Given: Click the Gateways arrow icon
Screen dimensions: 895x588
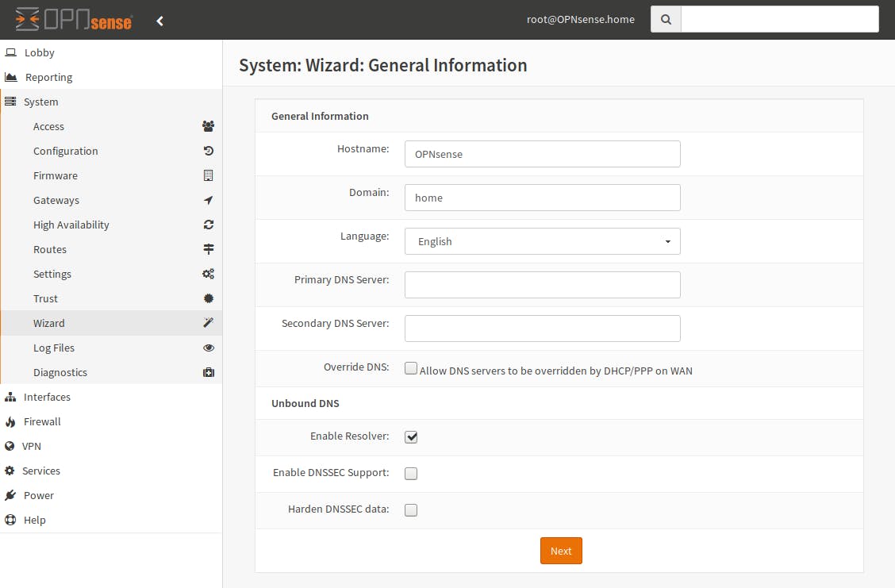Looking at the screenshot, I should tap(209, 200).
